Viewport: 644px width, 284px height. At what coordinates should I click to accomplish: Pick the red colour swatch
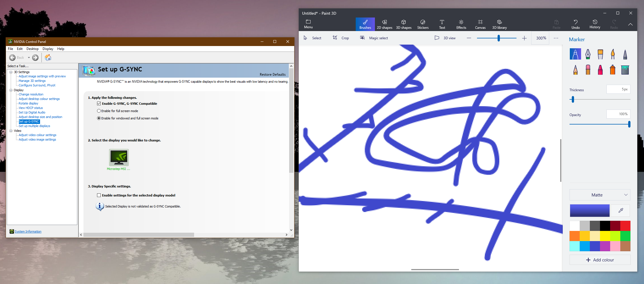click(x=625, y=226)
